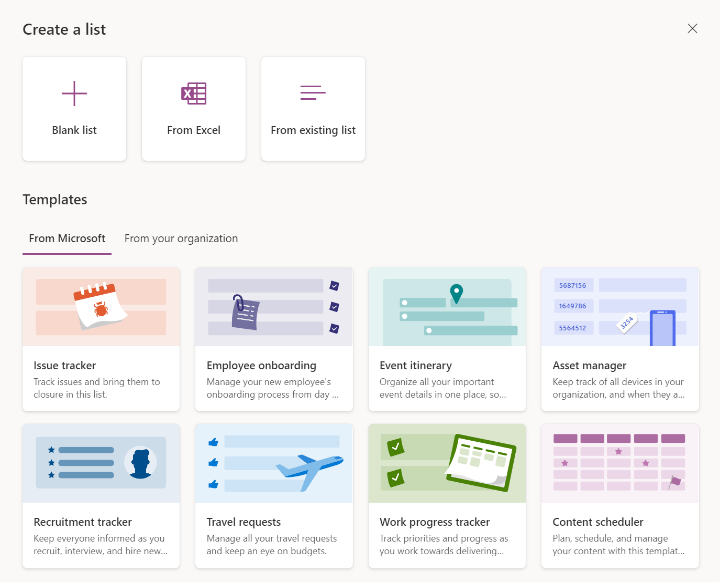
Task: Select the Issue tracker bug calendar illustration
Action: click(x=101, y=306)
